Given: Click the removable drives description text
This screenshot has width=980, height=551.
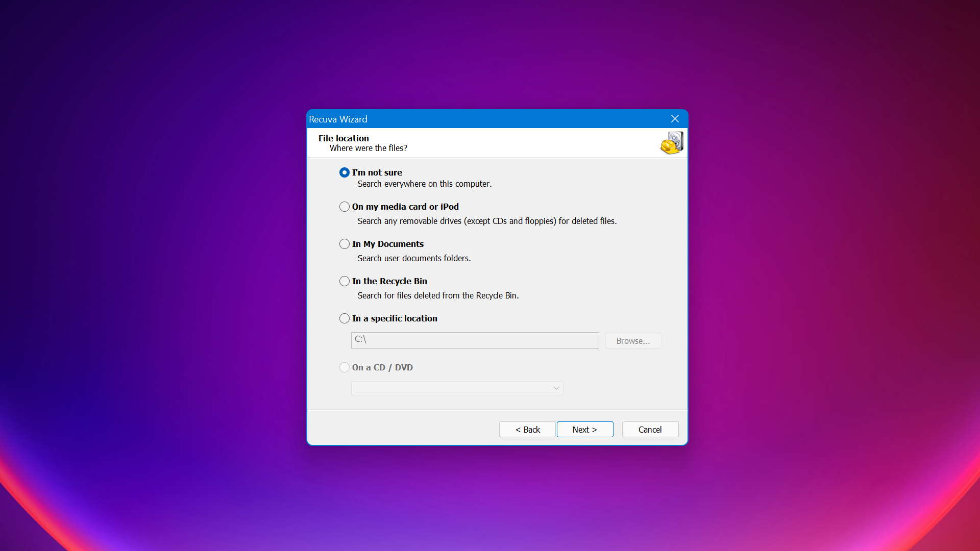Looking at the screenshot, I should (x=487, y=221).
